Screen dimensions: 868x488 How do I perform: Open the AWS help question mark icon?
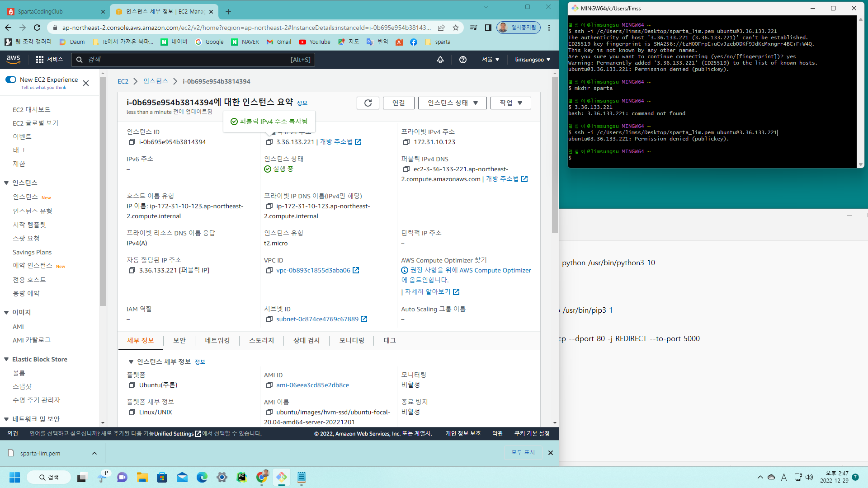pos(463,60)
